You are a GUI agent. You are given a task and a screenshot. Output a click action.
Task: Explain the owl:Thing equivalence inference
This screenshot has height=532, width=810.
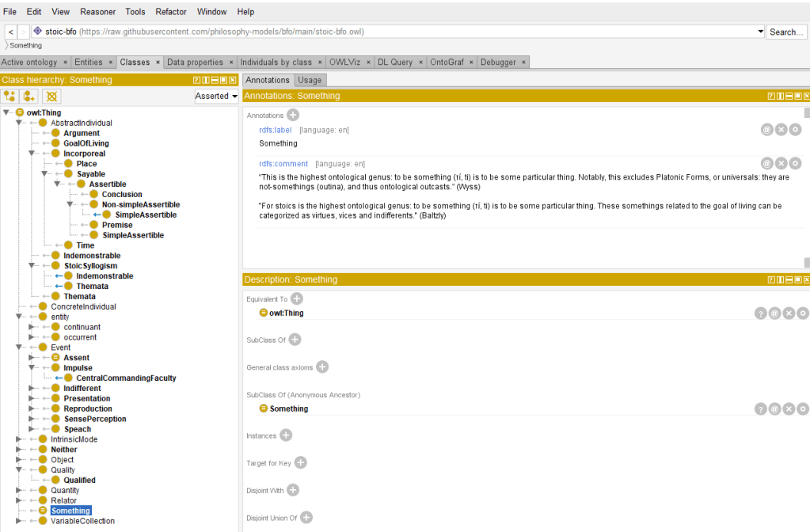tap(761, 313)
